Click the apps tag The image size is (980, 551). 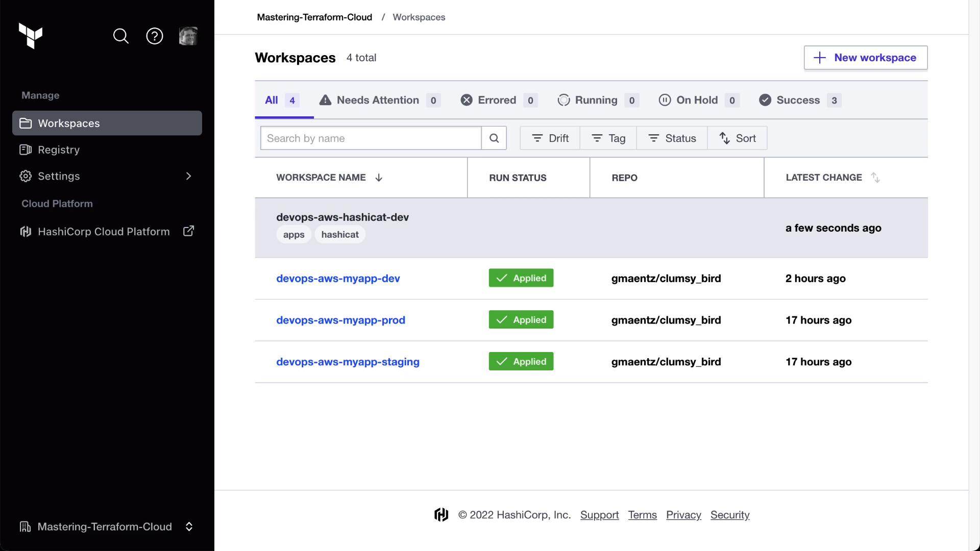[x=293, y=234]
